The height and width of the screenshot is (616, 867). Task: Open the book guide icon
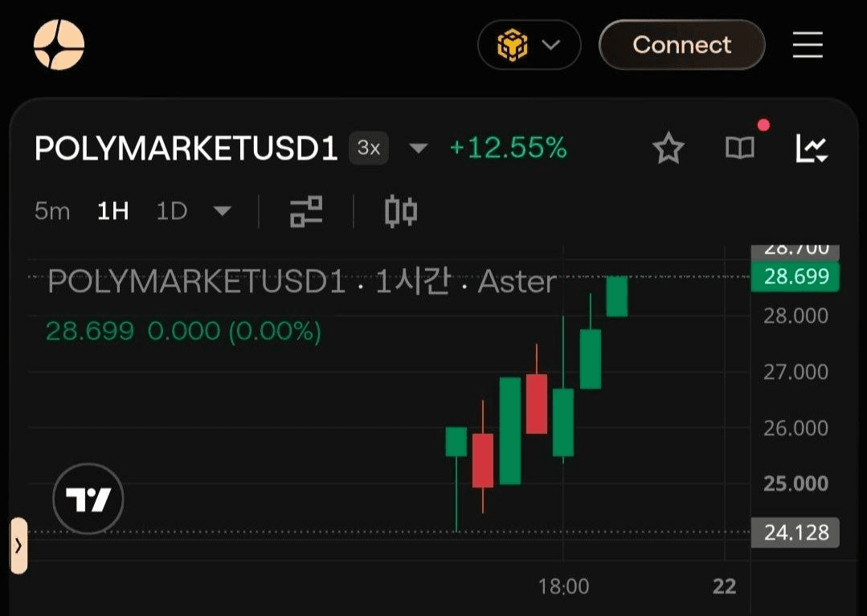(x=740, y=148)
